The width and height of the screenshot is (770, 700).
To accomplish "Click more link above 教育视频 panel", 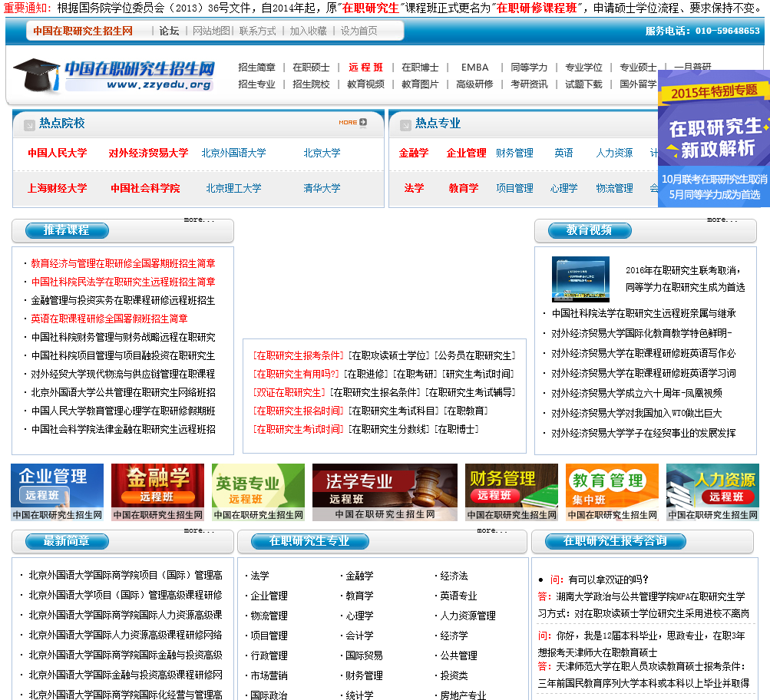I will [x=722, y=220].
